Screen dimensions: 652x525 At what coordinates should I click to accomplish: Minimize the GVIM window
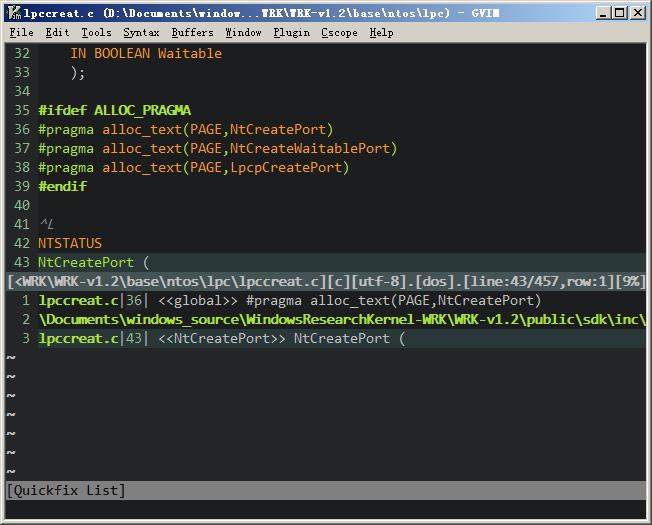[602, 13]
